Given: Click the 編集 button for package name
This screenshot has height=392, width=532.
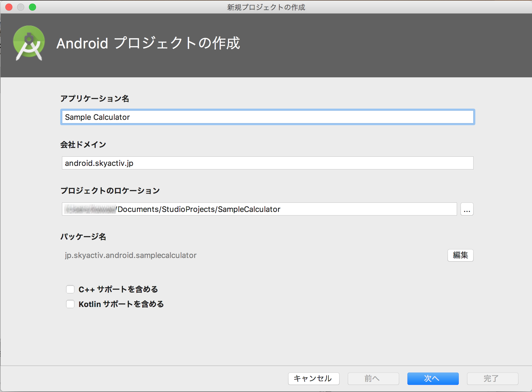Looking at the screenshot, I should coord(460,255).
